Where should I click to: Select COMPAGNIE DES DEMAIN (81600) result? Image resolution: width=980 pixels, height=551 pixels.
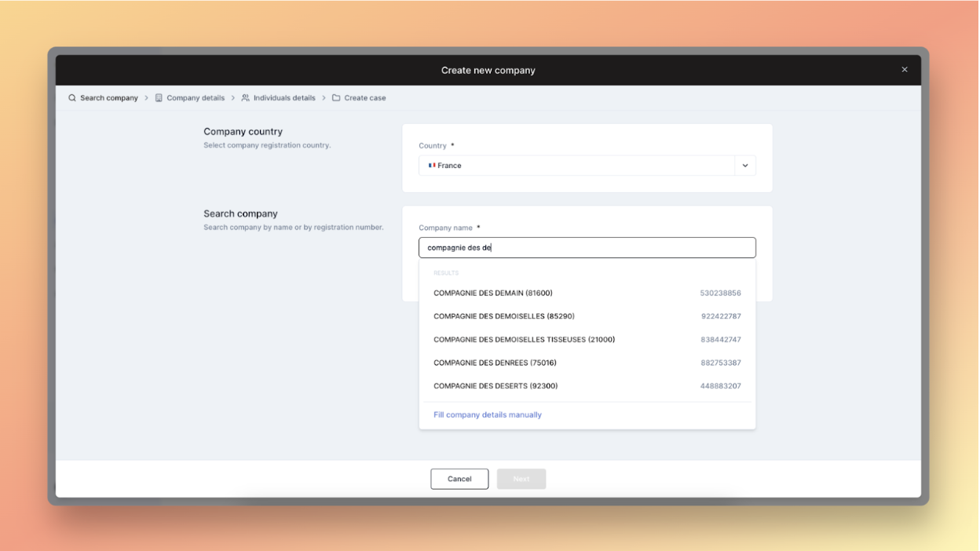587,294
